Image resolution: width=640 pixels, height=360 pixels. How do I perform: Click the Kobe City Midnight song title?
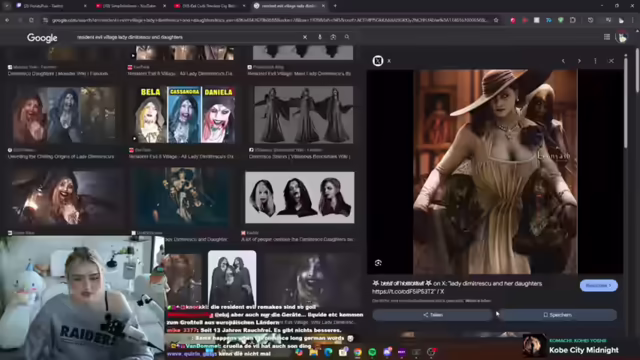coord(584,350)
